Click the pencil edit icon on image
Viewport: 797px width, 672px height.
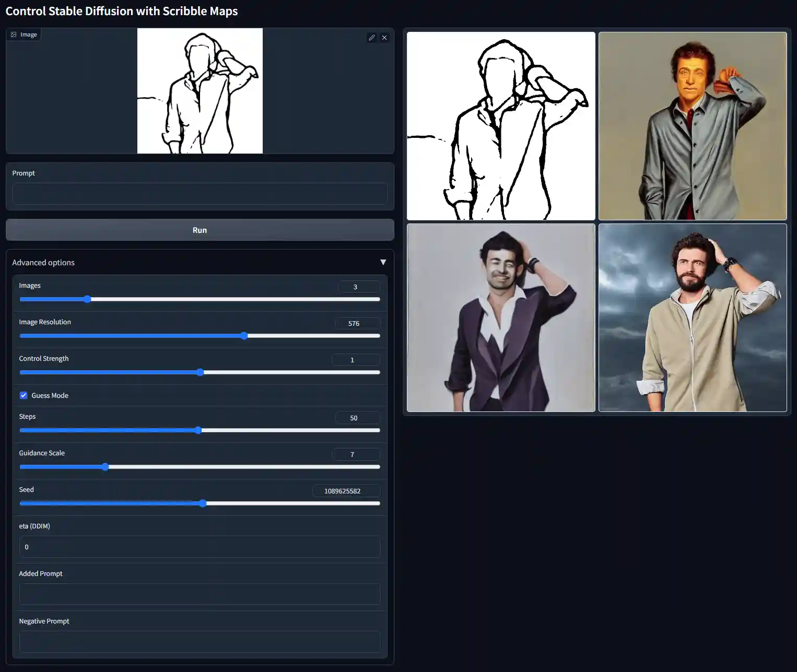click(x=371, y=38)
